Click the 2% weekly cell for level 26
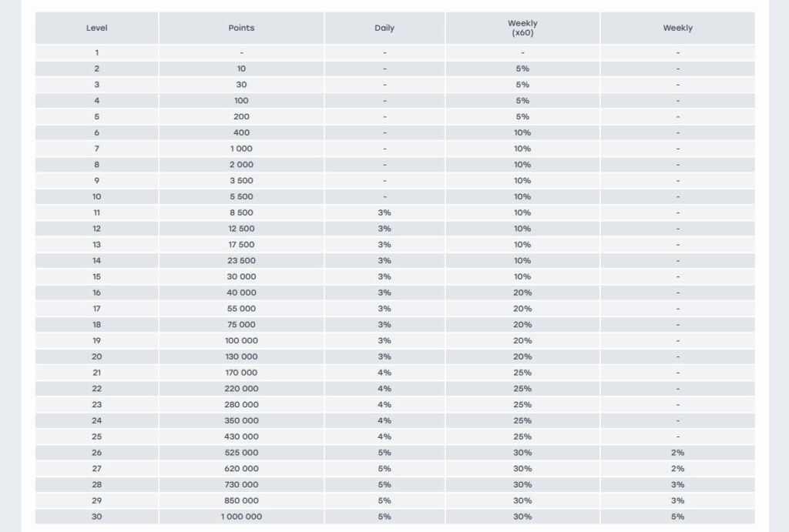Screen dimensions: 789x532 [677, 453]
